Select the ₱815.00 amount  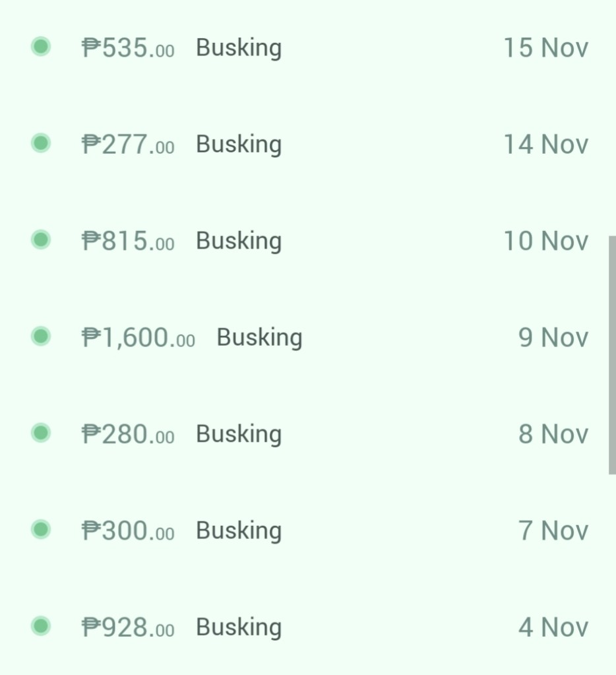(x=128, y=241)
